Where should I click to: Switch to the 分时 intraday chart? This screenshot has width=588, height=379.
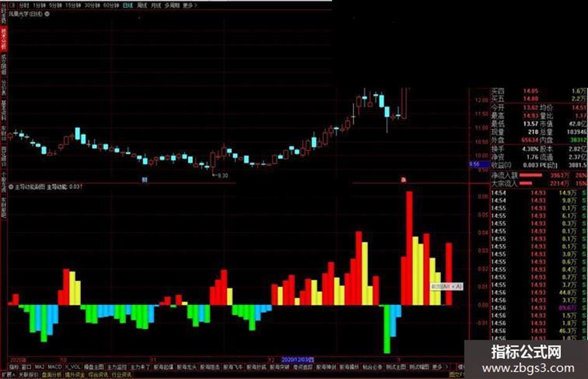[24, 6]
